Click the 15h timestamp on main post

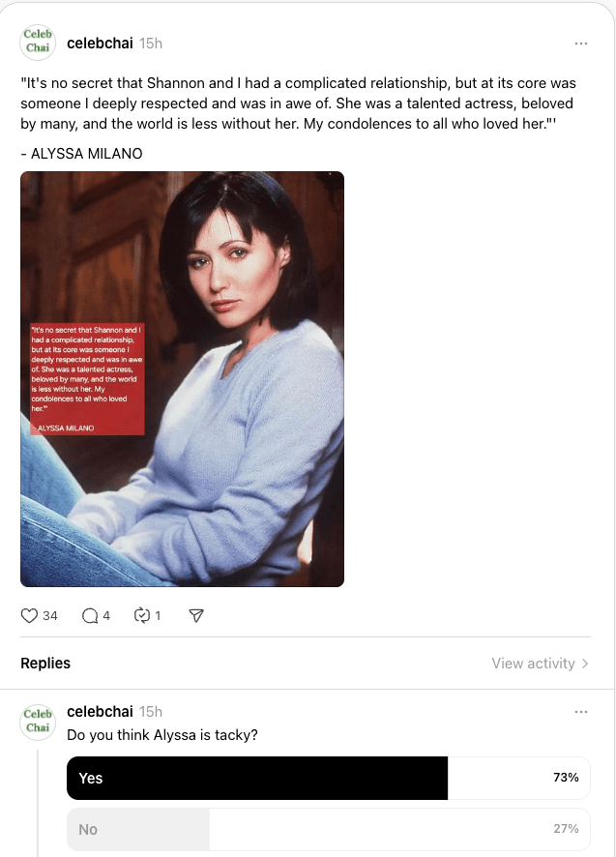(151, 44)
